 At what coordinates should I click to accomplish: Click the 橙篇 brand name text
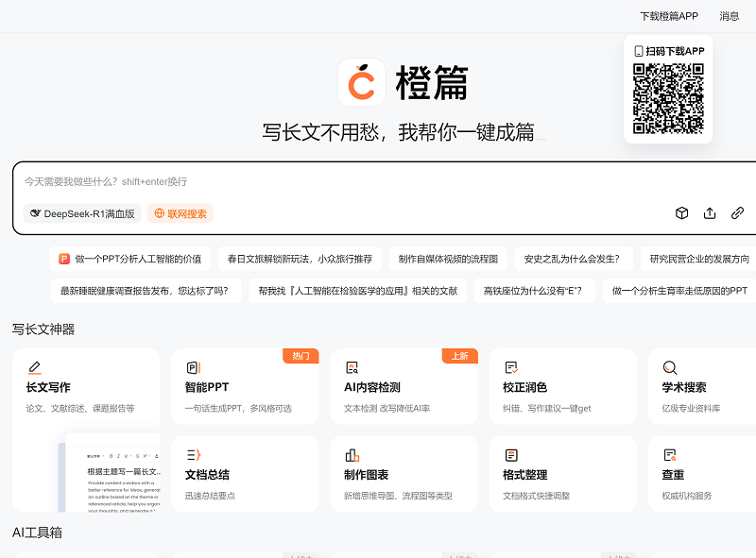point(432,82)
